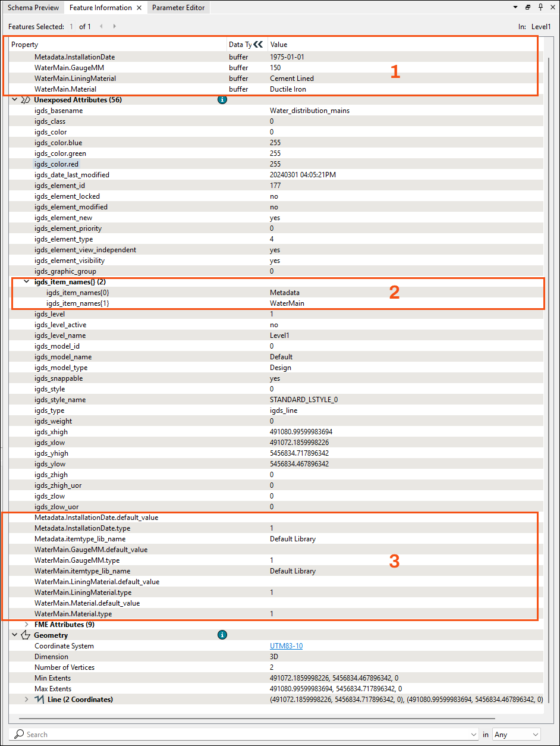Click the info icon beside Unexposed Attributes
560x746 pixels.
click(222, 100)
